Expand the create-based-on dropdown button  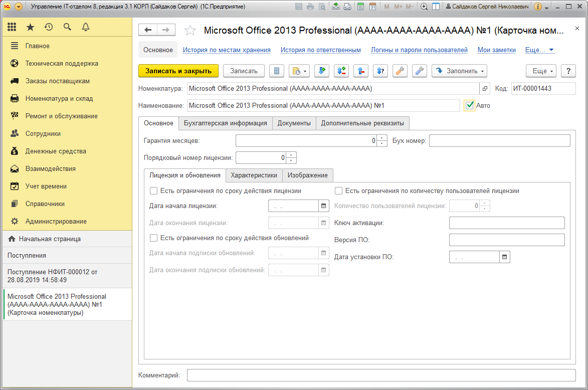click(299, 71)
